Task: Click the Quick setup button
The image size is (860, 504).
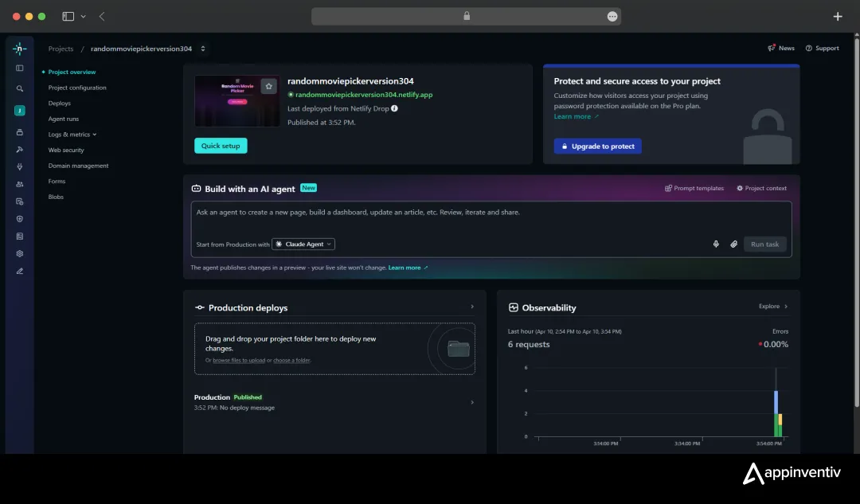Action: click(221, 146)
